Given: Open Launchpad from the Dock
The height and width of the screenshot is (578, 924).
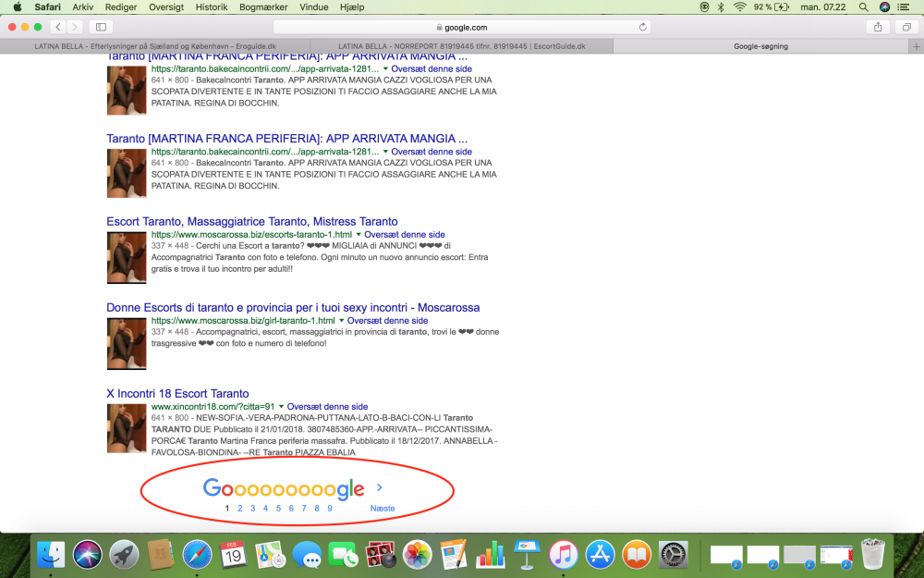Looking at the screenshot, I should [124, 555].
